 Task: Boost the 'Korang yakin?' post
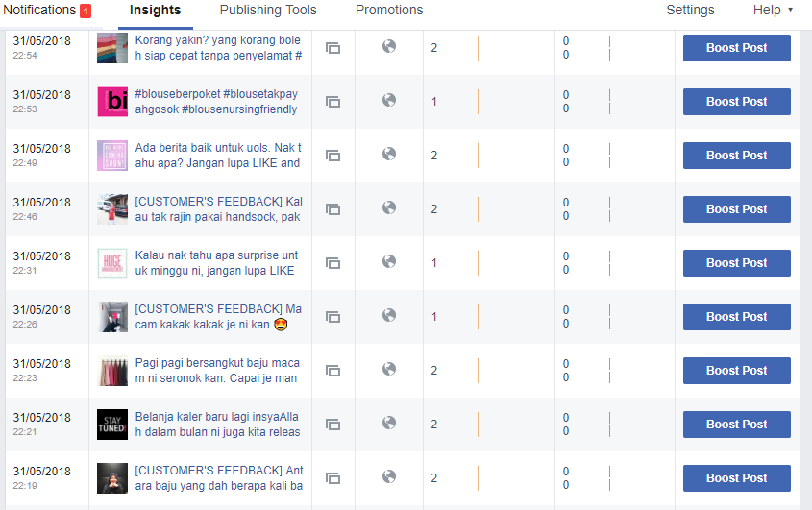coord(736,48)
